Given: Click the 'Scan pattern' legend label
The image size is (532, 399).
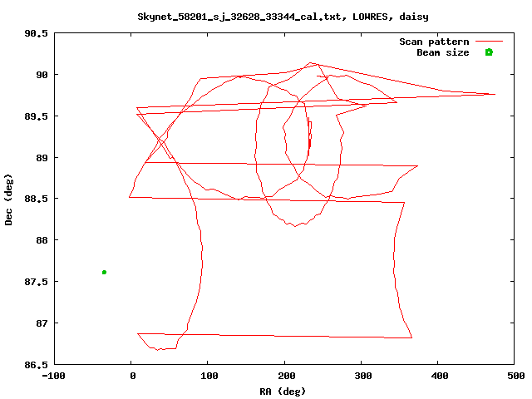Looking at the screenshot, I should 434,42.
